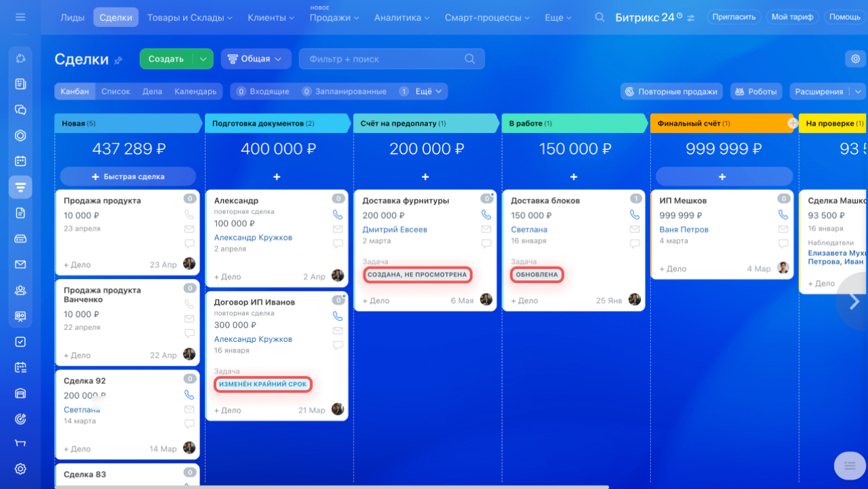868x489 pixels.
Task: Click phone icon on Доставка фурнитуры card
Action: (x=486, y=215)
